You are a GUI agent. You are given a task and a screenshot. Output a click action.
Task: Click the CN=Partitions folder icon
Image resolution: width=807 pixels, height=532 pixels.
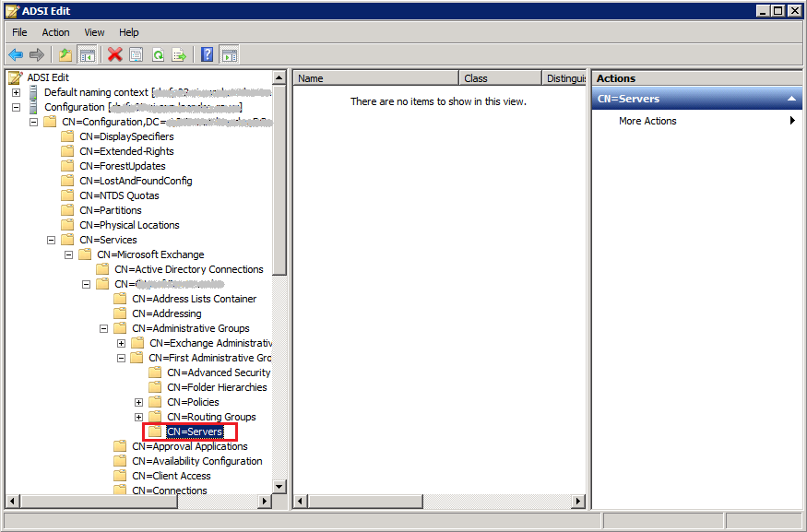pyautogui.click(x=67, y=210)
